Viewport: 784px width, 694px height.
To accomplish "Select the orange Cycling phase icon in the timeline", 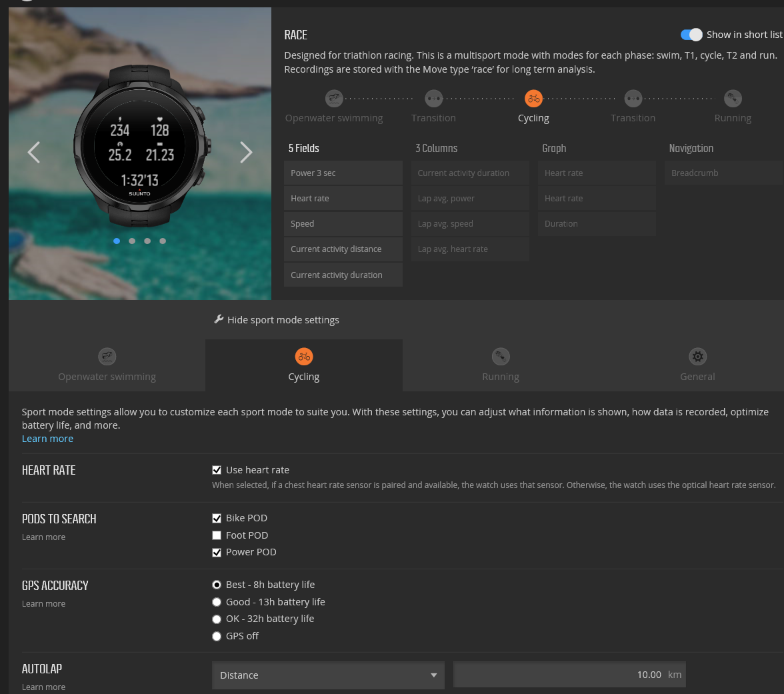I will click(x=533, y=97).
